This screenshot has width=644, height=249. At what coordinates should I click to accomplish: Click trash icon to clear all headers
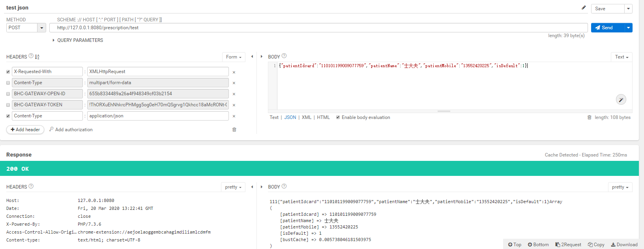(x=234, y=130)
